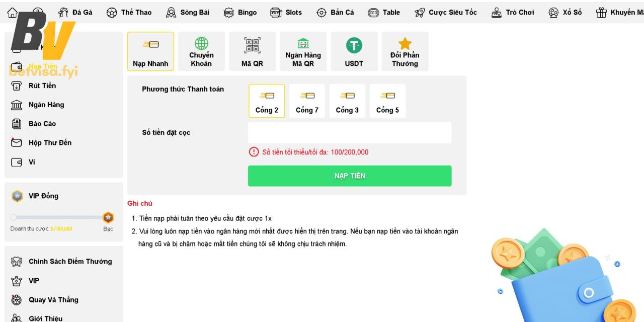Viewport: 644px width, 322px height.
Task: Open Đổi Phần Thưởng star option
Action: pos(405,52)
